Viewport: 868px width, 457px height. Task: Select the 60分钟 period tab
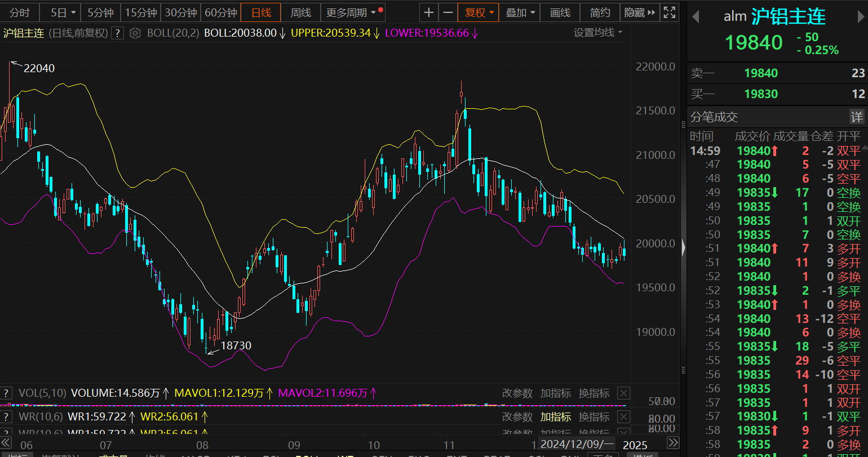(220, 12)
